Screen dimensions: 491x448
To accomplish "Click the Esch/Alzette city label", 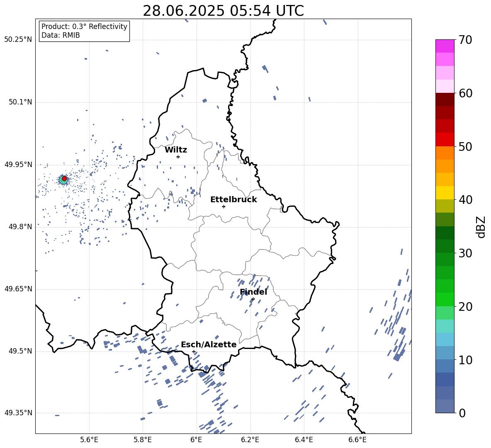I will 209,345.
